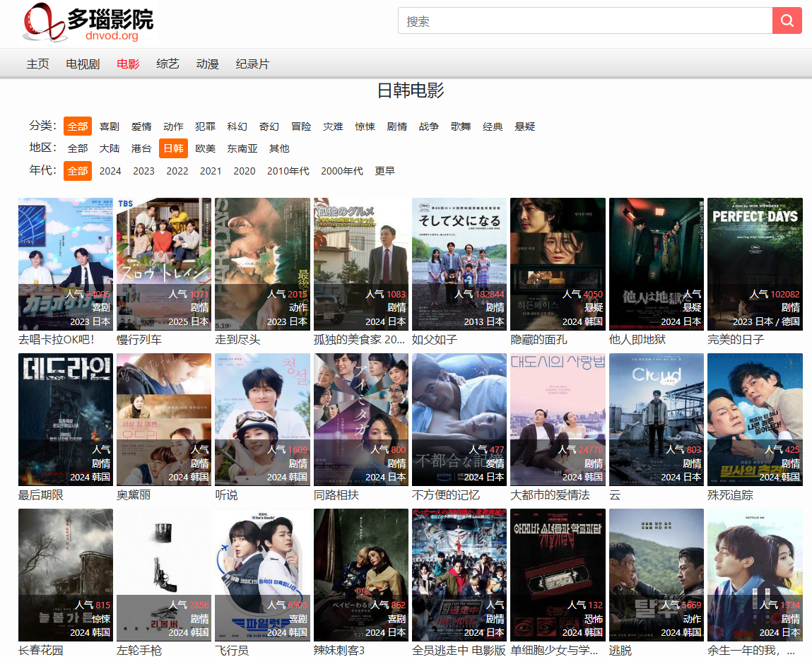Open the 走到尽头 movie poster
Viewport: 812px width, 657px height.
click(x=263, y=264)
